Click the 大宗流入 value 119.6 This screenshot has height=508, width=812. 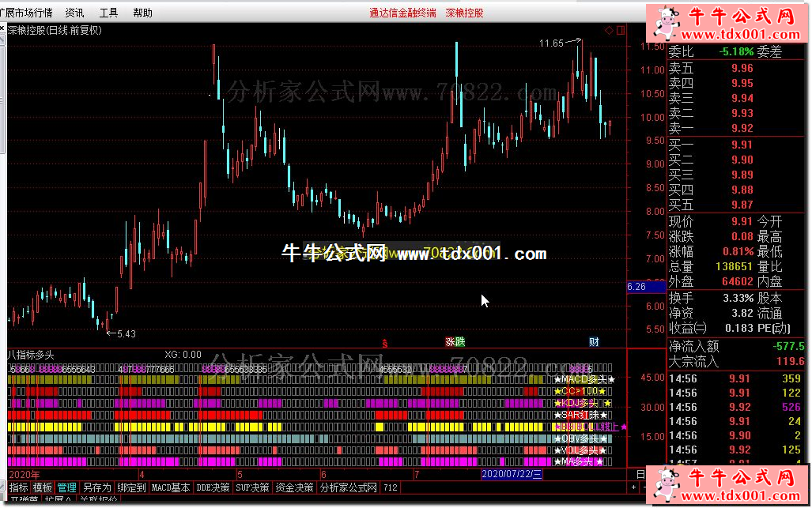(790, 361)
